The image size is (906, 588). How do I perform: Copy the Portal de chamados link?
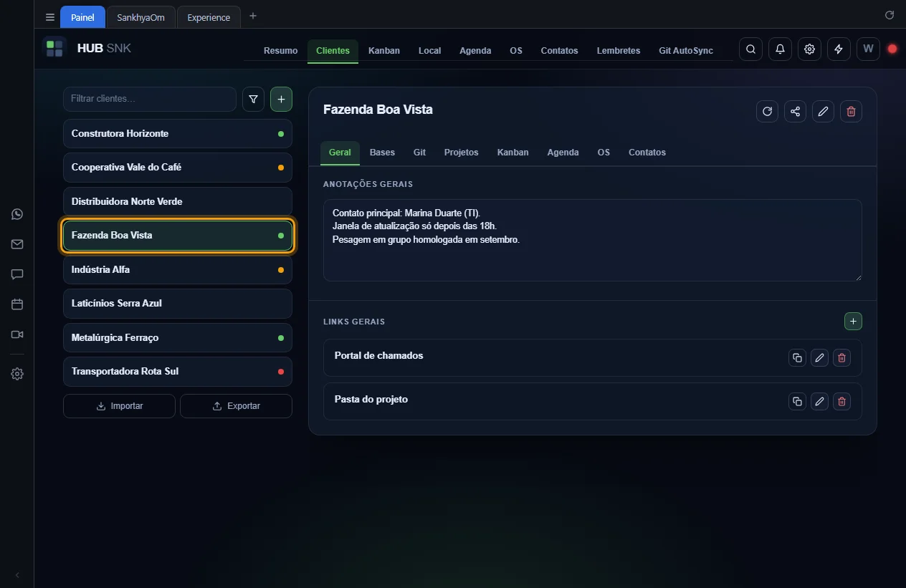click(x=797, y=358)
